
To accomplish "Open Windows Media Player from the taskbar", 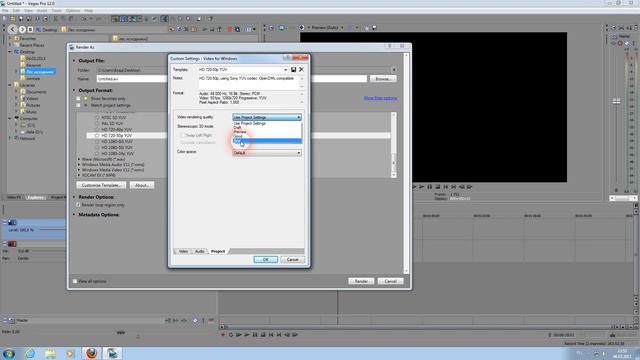I will click(x=70, y=353).
